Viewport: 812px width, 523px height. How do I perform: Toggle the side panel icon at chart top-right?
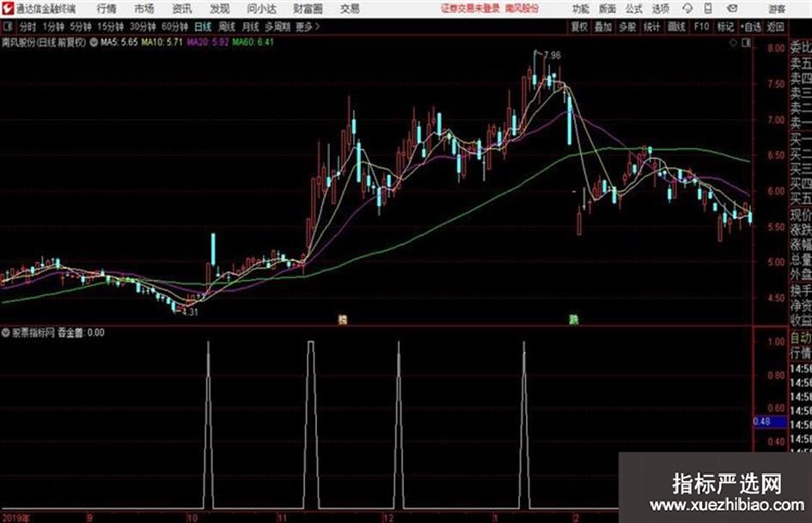click(746, 43)
